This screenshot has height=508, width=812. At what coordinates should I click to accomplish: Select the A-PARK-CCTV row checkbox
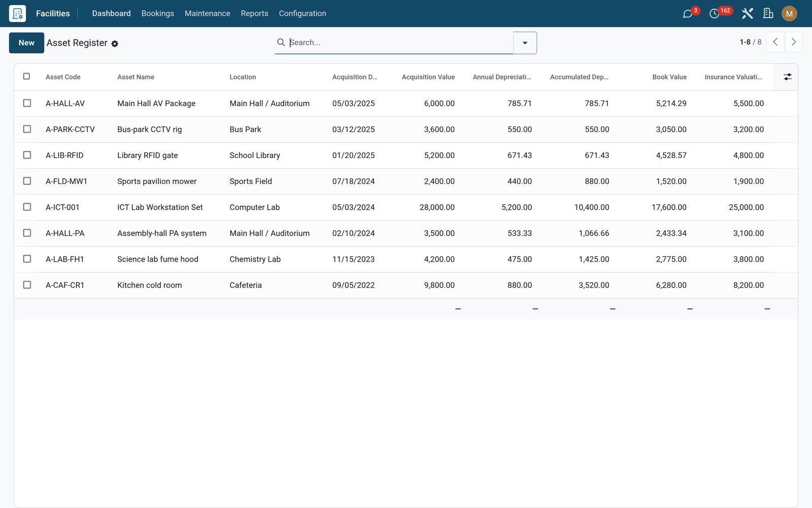pyautogui.click(x=27, y=129)
